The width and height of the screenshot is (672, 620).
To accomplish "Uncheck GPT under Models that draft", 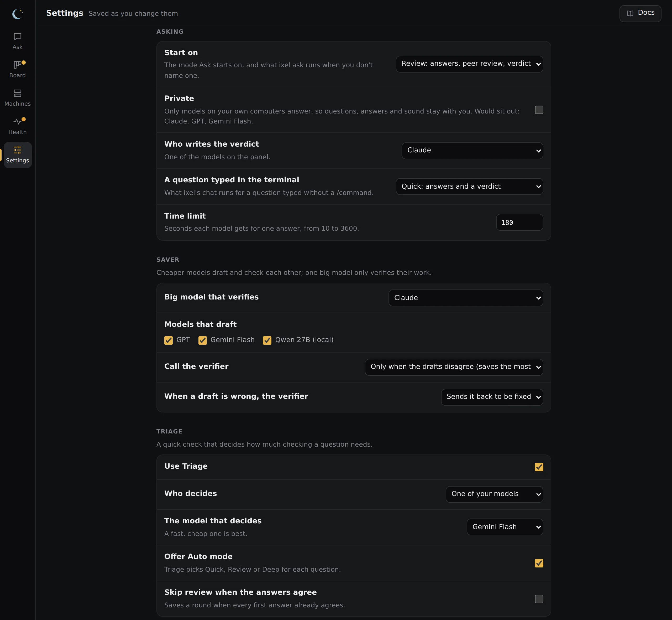I will click(x=168, y=340).
